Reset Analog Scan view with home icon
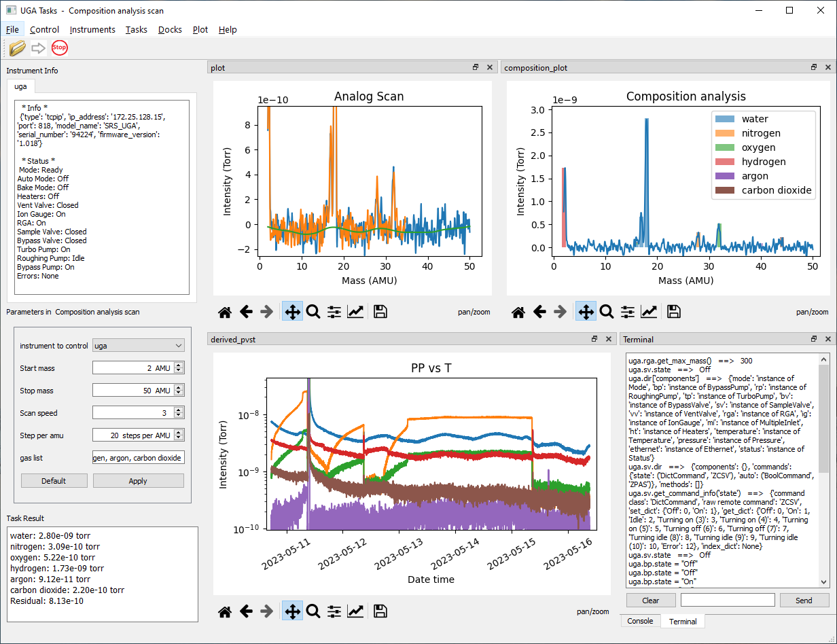The image size is (837, 644). click(224, 311)
